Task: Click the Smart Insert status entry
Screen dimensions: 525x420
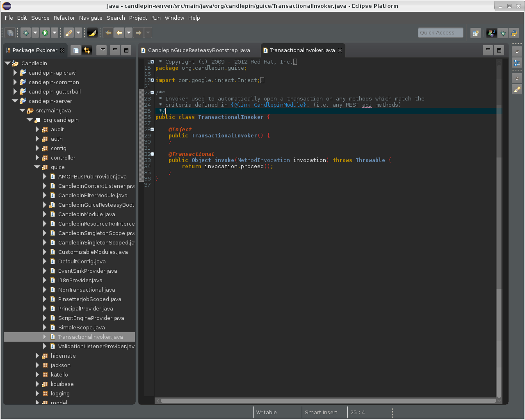Action: click(321, 413)
